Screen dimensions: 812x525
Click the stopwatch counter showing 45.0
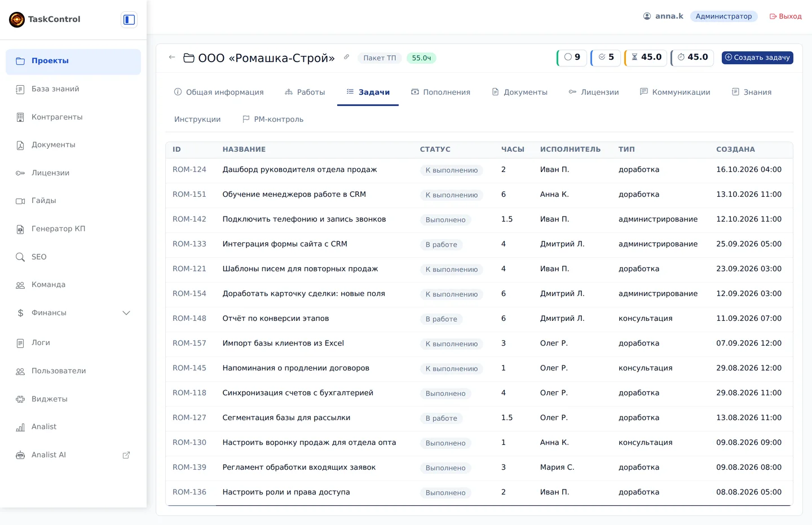692,58
